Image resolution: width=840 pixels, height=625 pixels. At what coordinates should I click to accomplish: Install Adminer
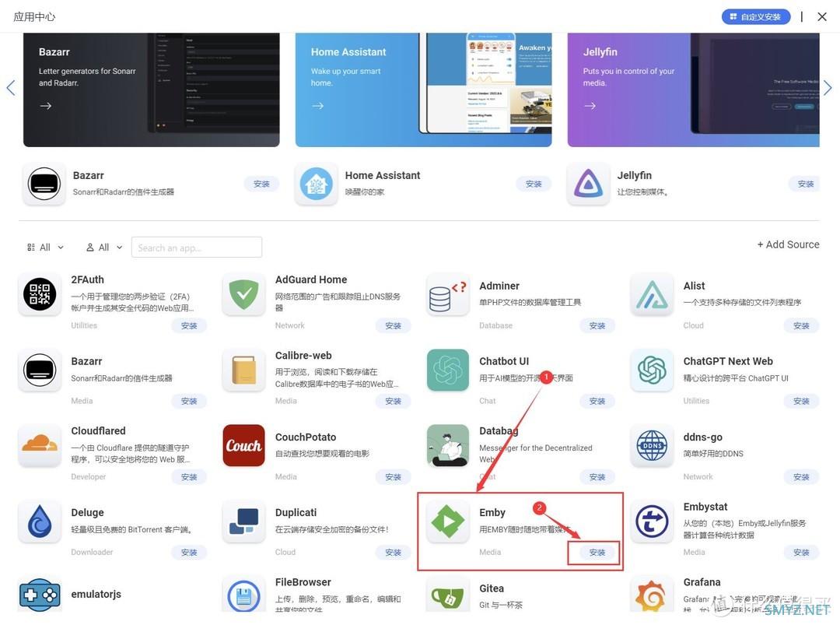[597, 325]
